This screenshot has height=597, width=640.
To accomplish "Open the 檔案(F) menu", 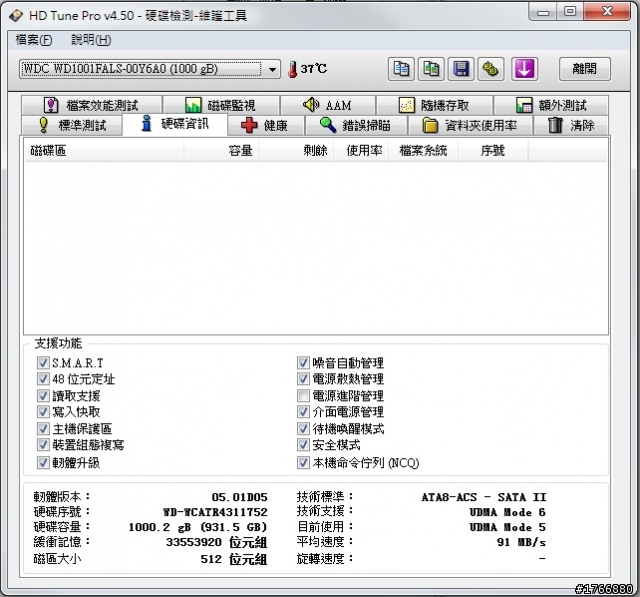I will click(x=34, y=40).
